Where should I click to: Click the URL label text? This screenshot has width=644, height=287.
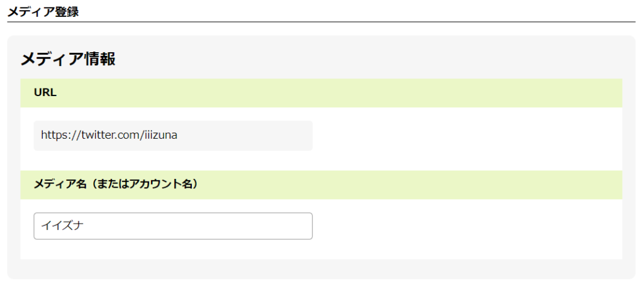click(45, 93)
